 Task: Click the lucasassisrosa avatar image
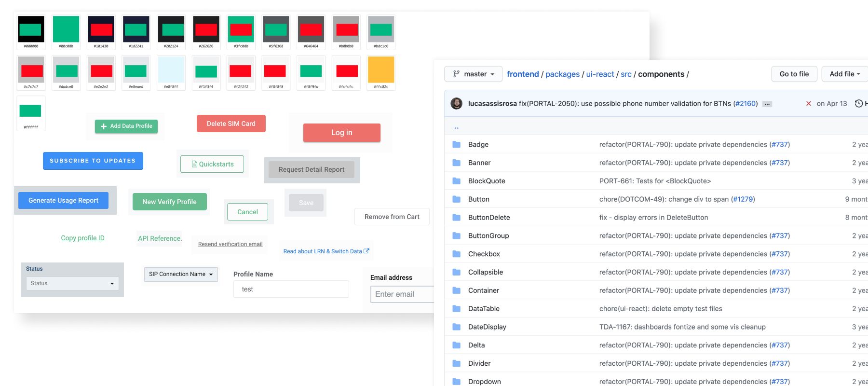456,103
